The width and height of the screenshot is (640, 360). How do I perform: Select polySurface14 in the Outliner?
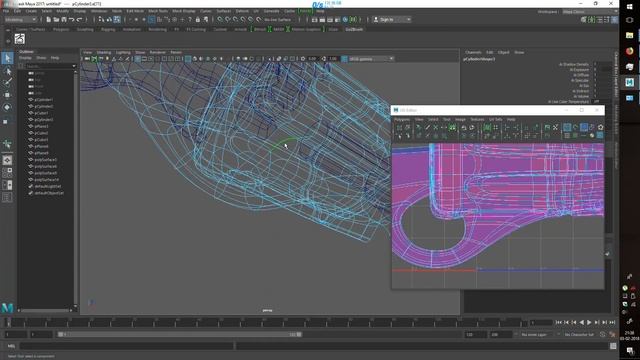pyautogui.click(x=47, y=180)
